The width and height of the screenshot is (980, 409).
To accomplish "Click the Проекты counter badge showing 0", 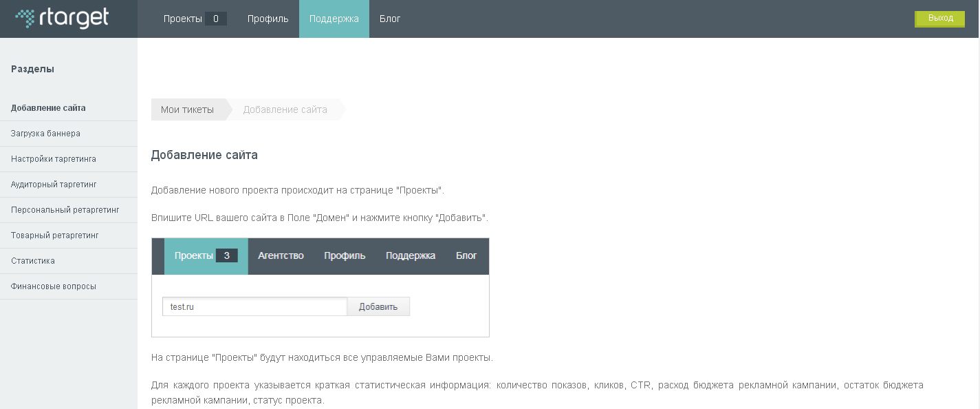I will coord(215,19).
